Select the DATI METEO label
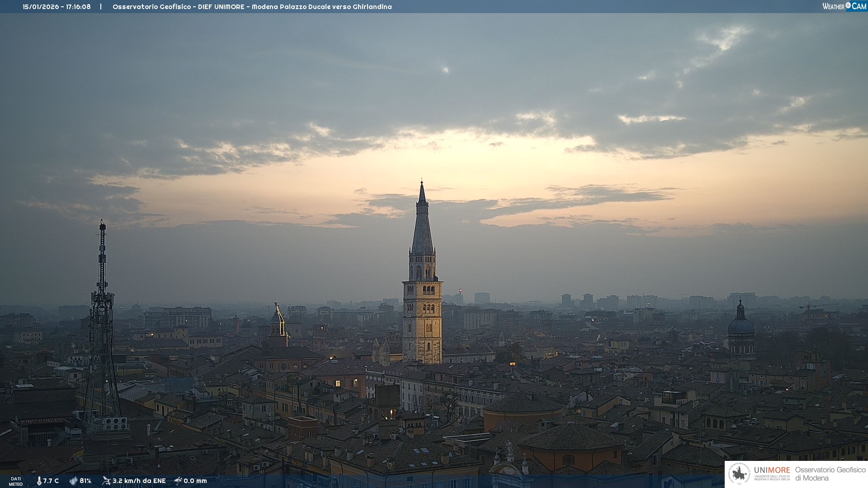868x488 pixels. [x=16, y=481]
